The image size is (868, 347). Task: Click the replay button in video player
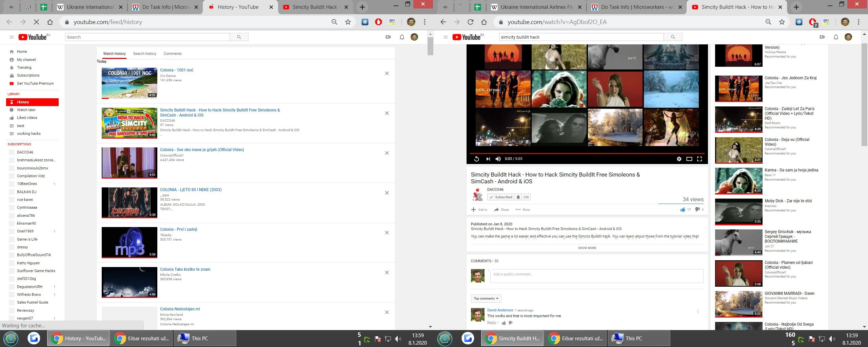point(476,159)
